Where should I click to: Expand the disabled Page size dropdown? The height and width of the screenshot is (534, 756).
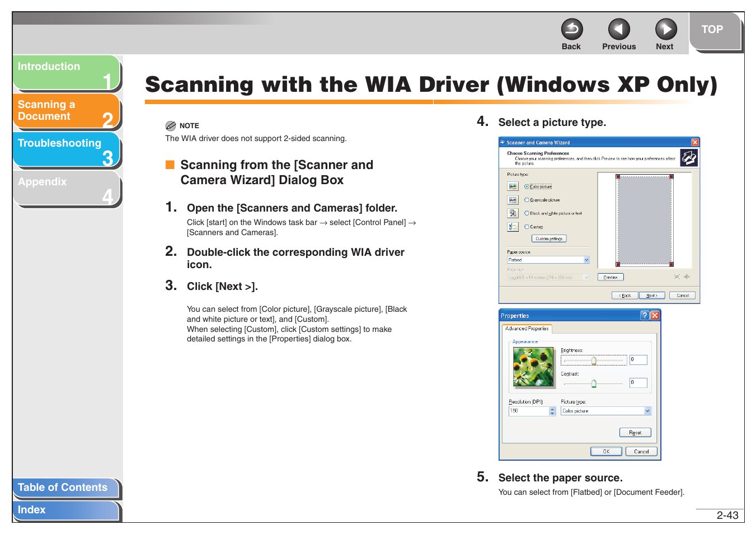coord(586,278)
